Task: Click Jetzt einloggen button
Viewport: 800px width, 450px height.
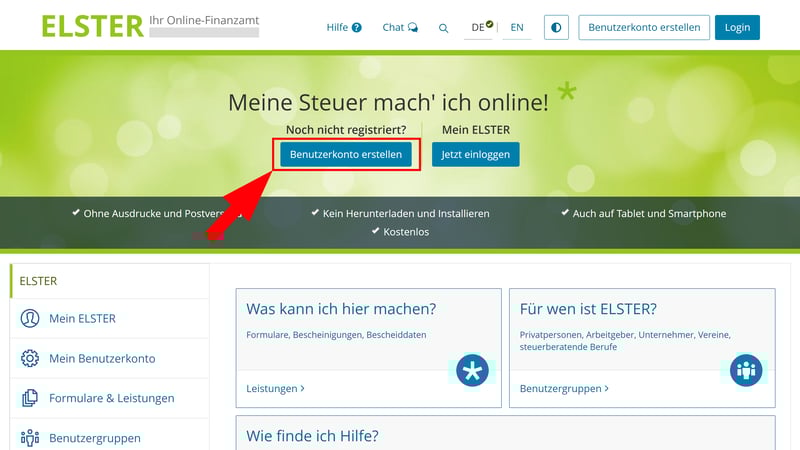Action: point(476,154)
